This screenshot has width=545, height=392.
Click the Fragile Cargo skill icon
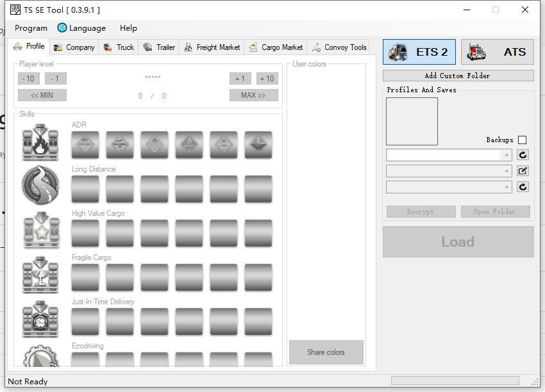40,274
